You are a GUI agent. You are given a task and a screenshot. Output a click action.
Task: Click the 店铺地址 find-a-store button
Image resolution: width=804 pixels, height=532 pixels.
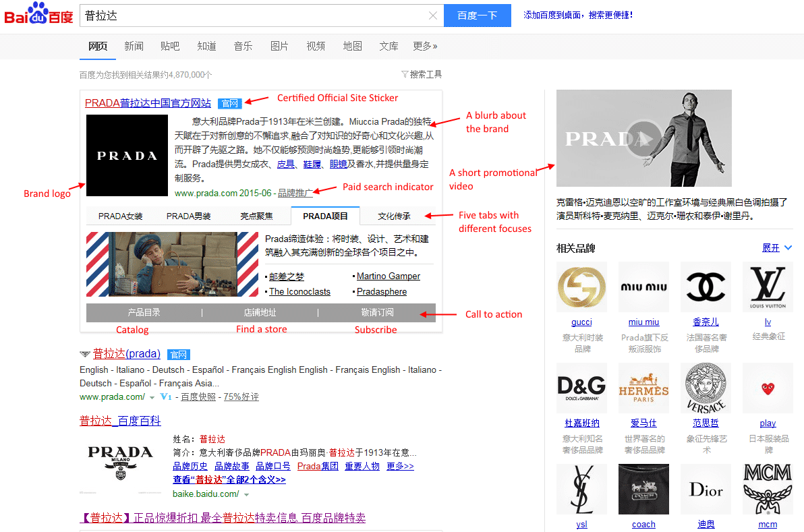coord(260,313)
